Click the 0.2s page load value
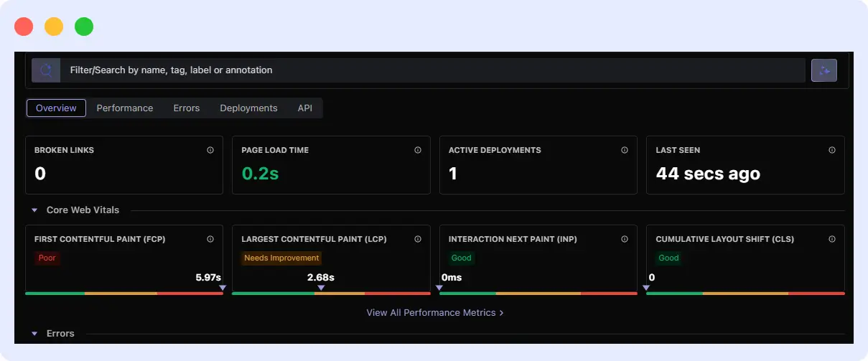 (x=260, y=174)
